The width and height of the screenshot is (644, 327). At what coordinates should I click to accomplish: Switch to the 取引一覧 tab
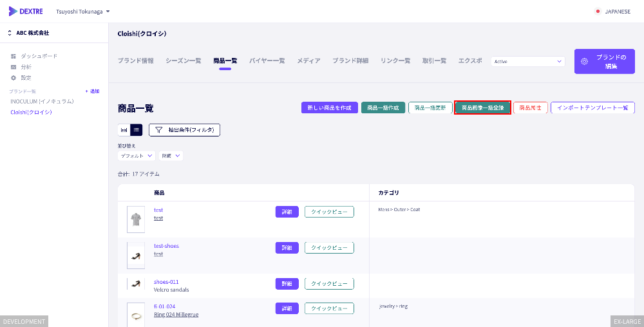click(x=434, y=61)
